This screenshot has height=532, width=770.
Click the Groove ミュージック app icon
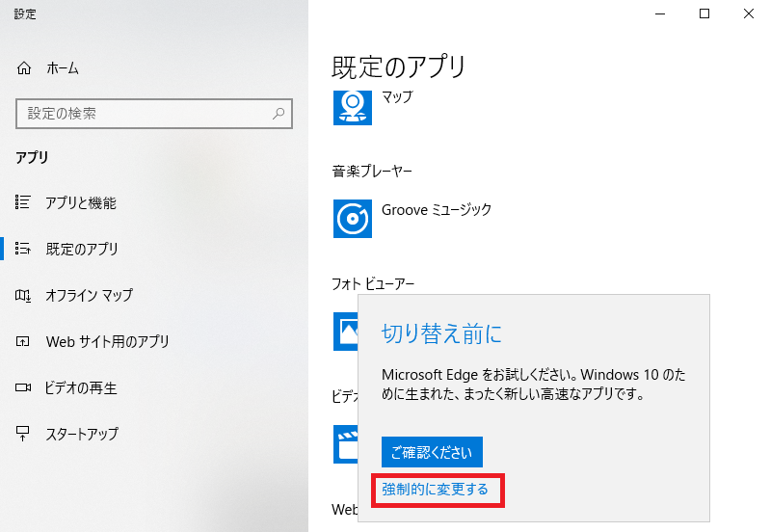[353, 219]
